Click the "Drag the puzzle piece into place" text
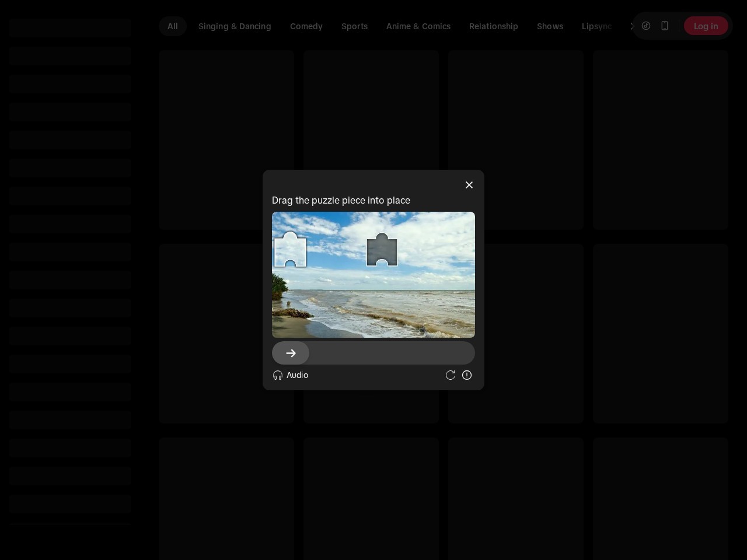747x560 pixels. tap(341, 200)
